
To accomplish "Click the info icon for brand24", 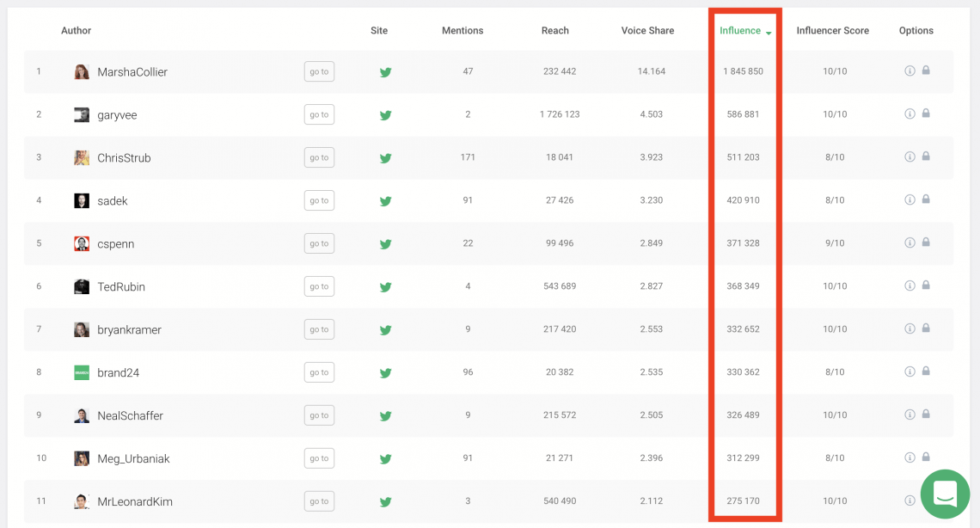I will click(910, 371).
